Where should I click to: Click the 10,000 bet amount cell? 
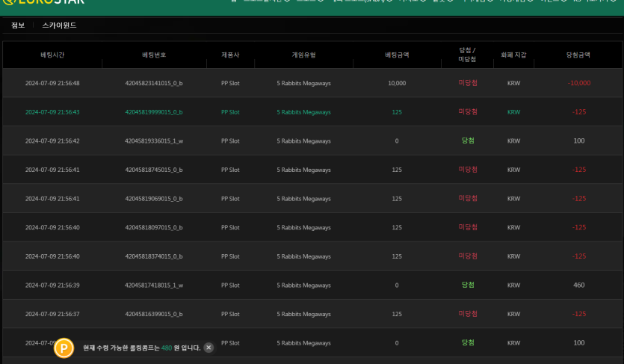click(x=397, y=83)
